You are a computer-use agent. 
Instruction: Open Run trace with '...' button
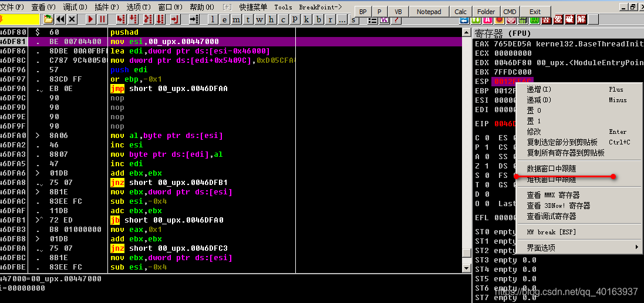tap(342, 19)
